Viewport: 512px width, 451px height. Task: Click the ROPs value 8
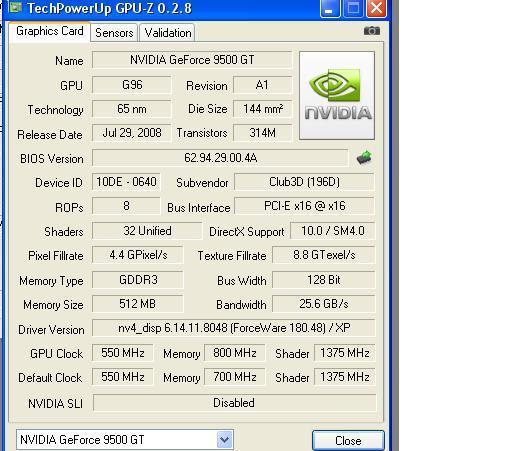tap(126, 206)
